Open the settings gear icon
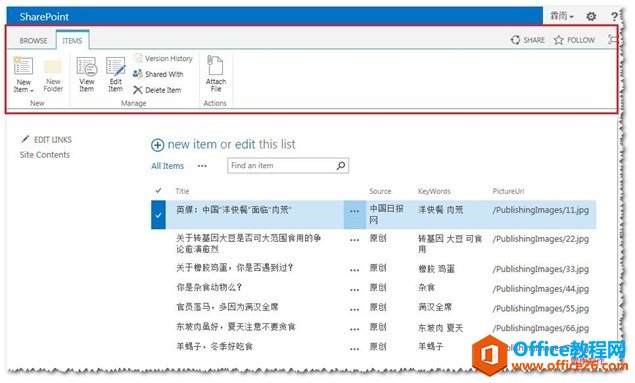 click(x=591, y=16)
